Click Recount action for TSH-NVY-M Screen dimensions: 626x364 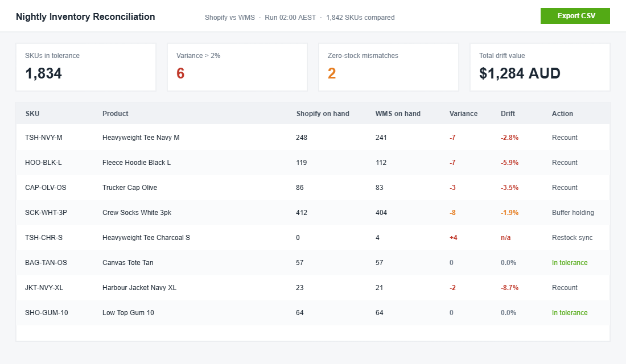point(565,137)
